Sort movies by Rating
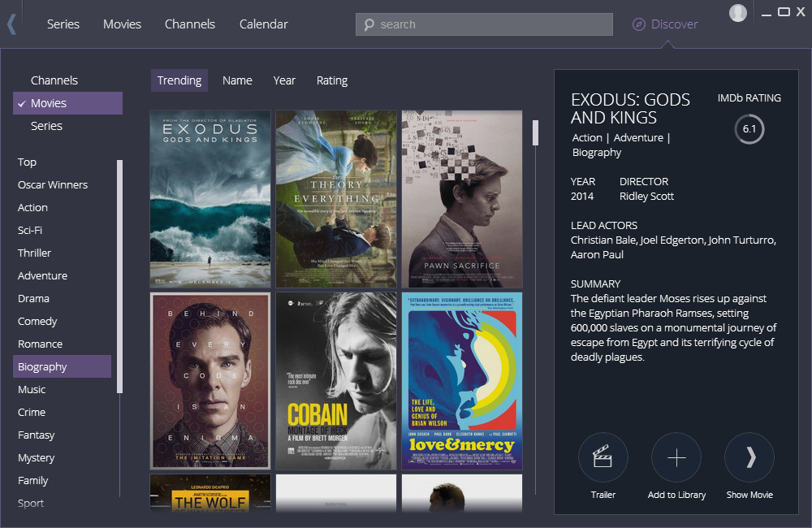This screenshot has height=528, width=812. coord(332,80)
